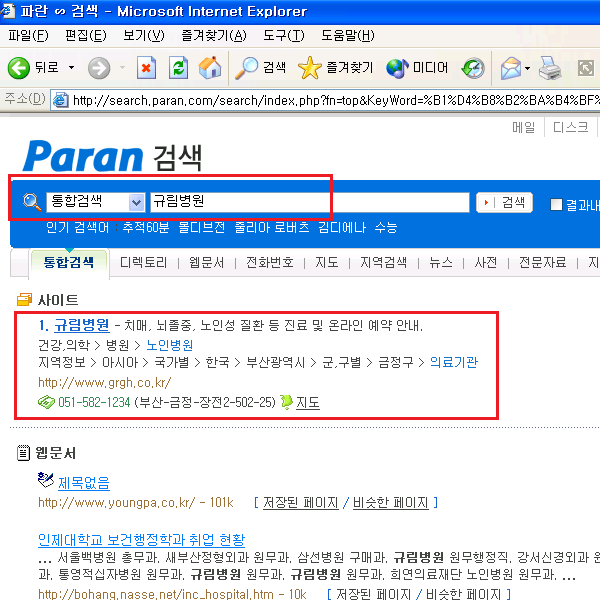
Task: Select the 뉴스 tab
Action: click(441, 262)
